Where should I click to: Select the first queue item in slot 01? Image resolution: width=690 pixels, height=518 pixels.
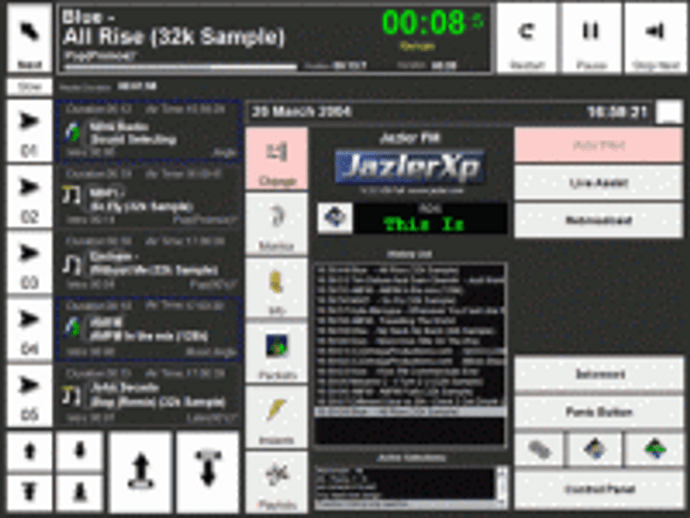pyautogui.click(x=148, y=131)
